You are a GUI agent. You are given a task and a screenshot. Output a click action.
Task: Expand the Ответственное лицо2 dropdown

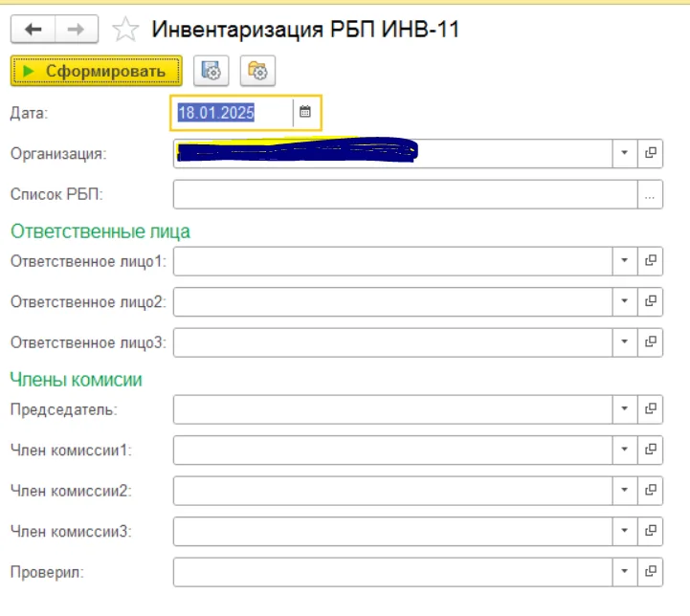point(625,301)
